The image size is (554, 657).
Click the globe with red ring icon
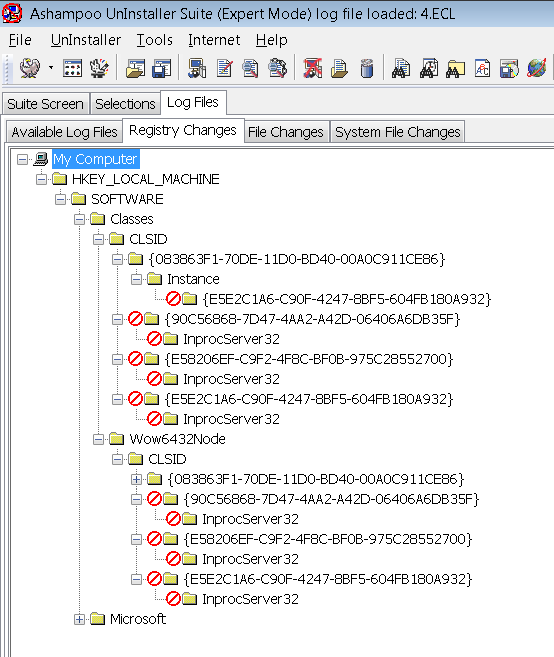click(x=537, y=68)
